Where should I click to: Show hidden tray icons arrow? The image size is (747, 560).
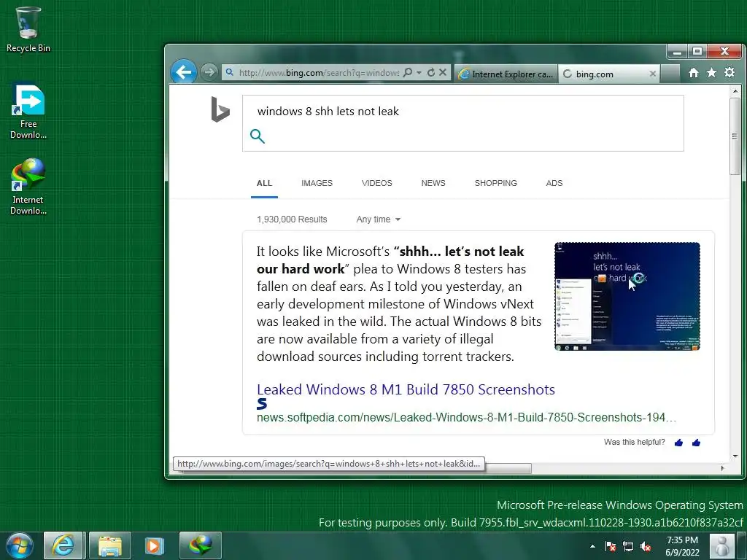592,546
